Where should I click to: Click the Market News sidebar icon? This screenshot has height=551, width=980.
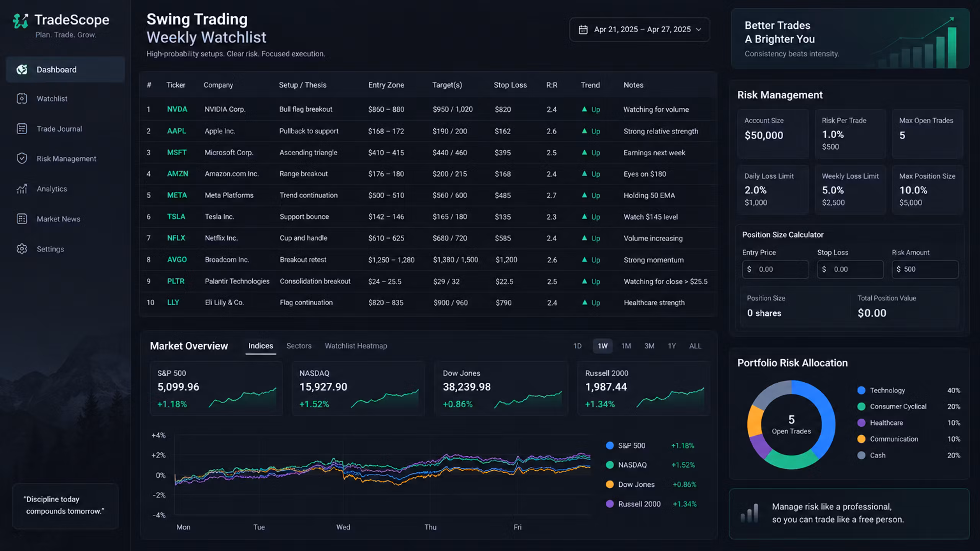pos(22,219)
